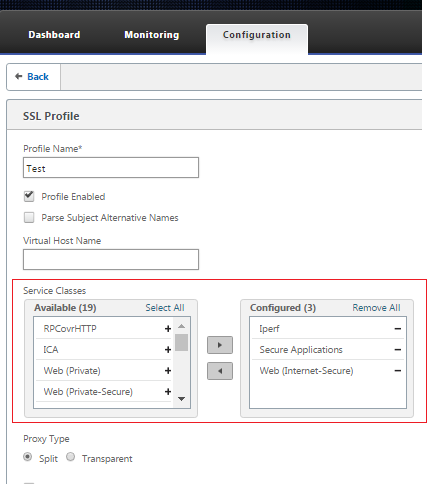Remove Web (Internet-Secure) via minus icon

tap(397, 371)
